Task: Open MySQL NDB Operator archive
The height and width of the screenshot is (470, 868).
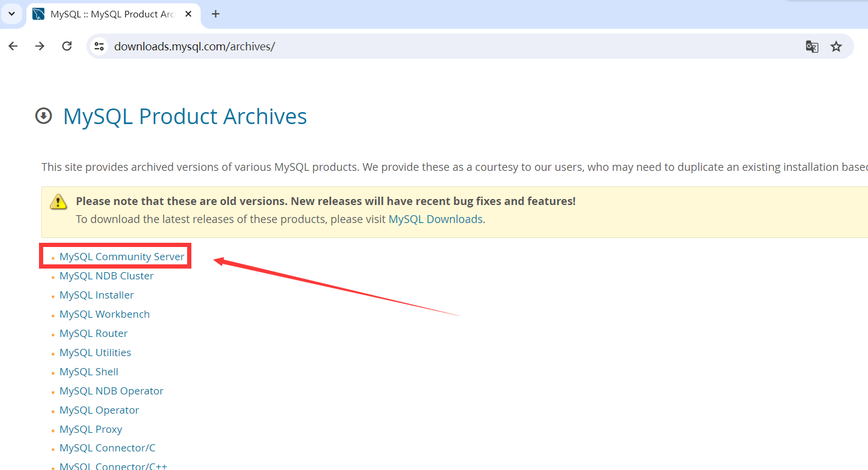Action: click(112, 391)
